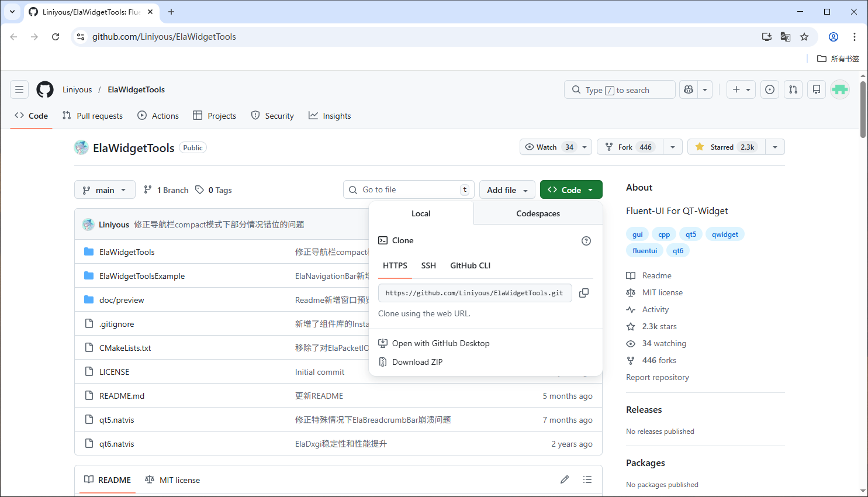Close the ElaWidgetTools browser tab
The width and height of the screenshot is (868, 497).
tap(150, 12)
